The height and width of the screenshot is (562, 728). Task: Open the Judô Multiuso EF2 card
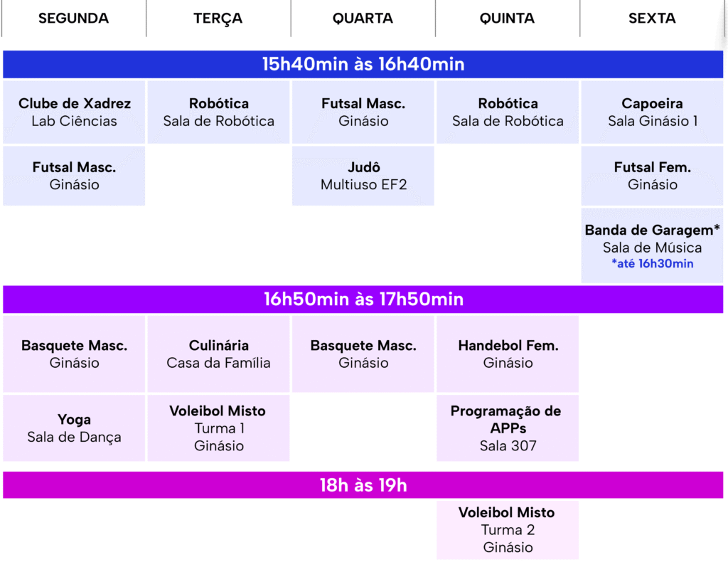(363, 176)
